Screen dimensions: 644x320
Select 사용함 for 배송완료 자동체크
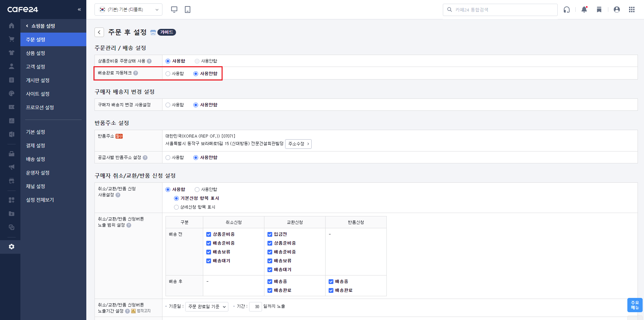click(168, 74)
